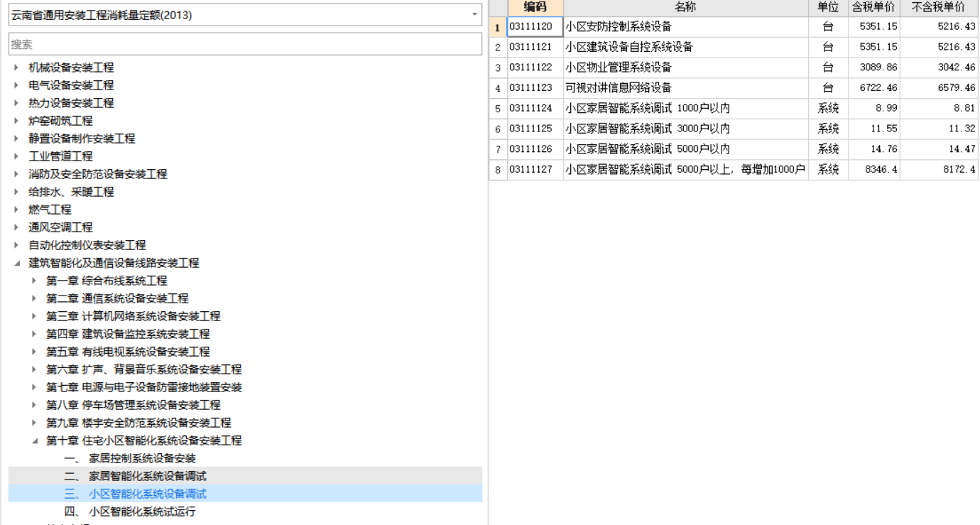Screen dimensions: 980x525
Task: Expand the 电气设备安装工程 tree node
Action: [x=16, y=85]
